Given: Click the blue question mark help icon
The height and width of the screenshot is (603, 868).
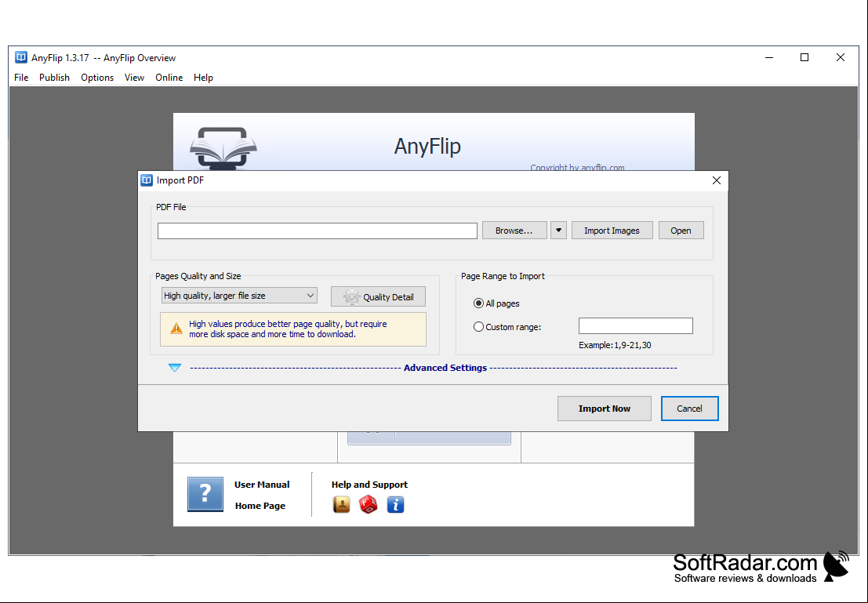Looking at the screenshot, I should [205, 494].
